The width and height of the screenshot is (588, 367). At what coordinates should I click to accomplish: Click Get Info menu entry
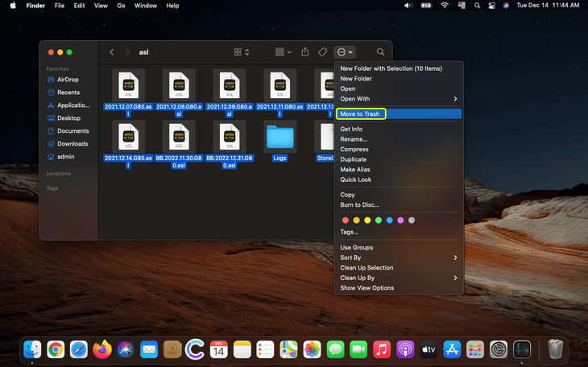coord(351,129)
